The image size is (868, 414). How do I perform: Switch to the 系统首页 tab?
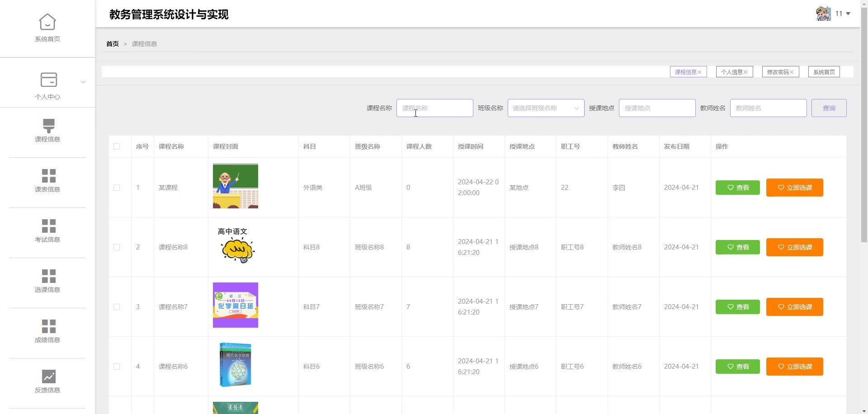click(x=824, y=72)
